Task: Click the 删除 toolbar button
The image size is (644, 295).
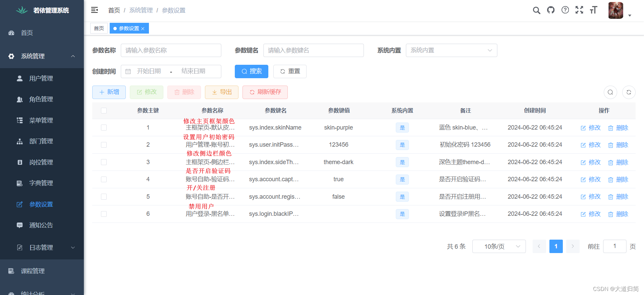Action: tap(184, 92)
